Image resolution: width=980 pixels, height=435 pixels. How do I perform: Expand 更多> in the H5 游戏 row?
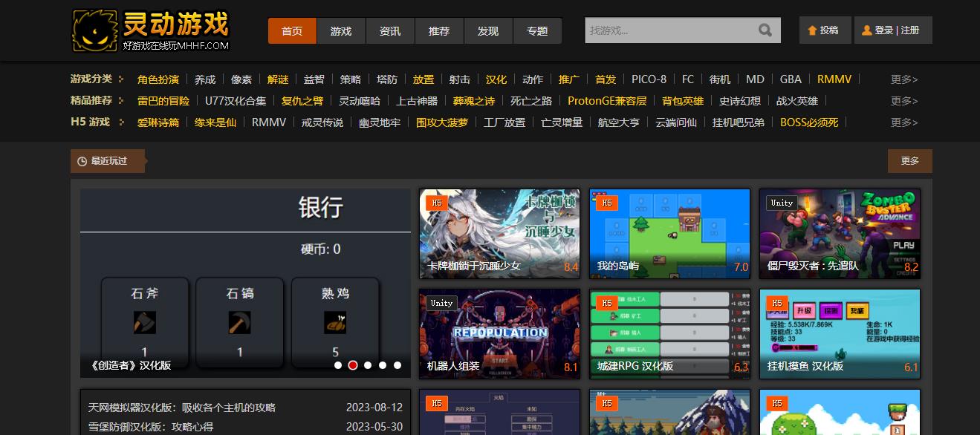pyautogui.click(x=903, y=122)
